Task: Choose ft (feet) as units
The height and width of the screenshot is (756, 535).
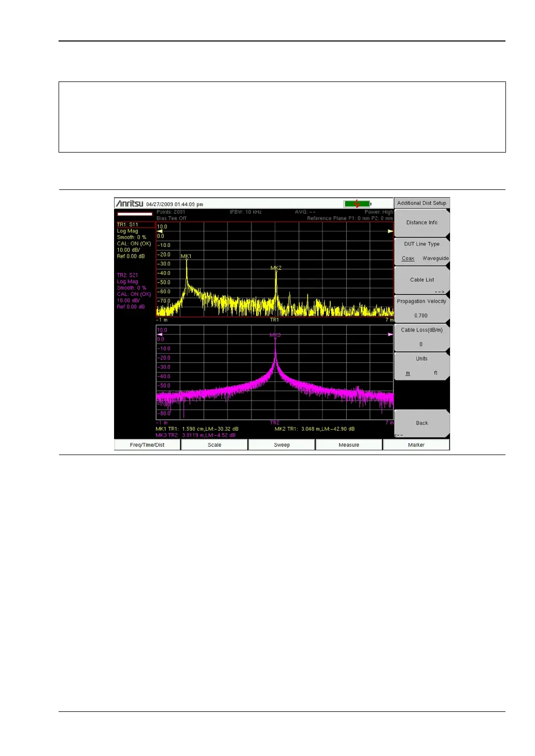Action: tap(435, 373)
